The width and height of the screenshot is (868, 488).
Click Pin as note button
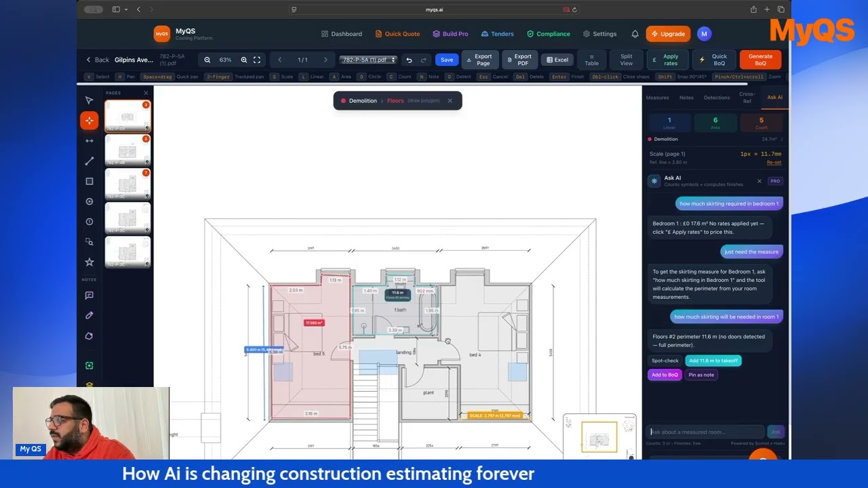coord(701,375)
